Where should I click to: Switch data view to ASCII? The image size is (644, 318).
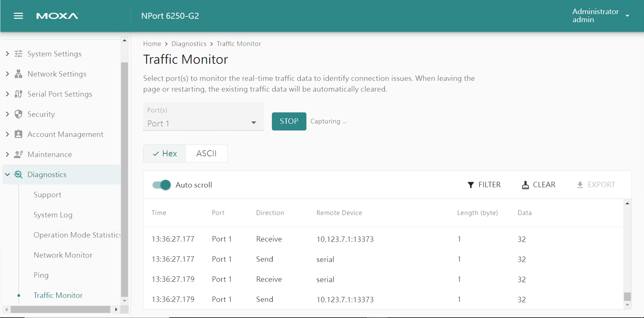click(x=206, y=154)
